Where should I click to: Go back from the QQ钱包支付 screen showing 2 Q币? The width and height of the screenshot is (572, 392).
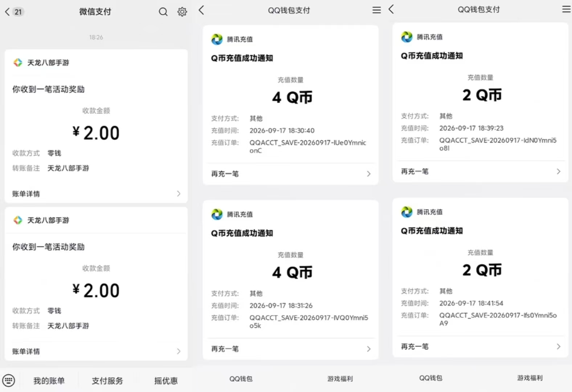click(391, 9)
